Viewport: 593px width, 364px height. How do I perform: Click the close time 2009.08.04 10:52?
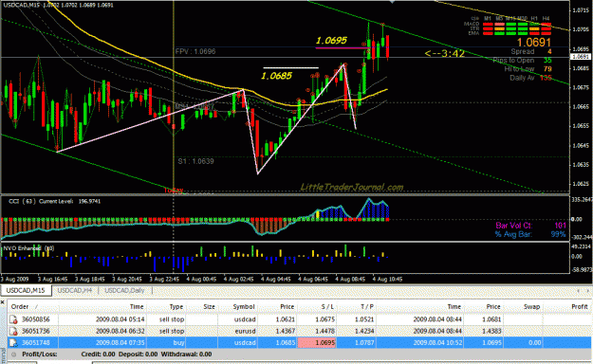pos(437,343)
